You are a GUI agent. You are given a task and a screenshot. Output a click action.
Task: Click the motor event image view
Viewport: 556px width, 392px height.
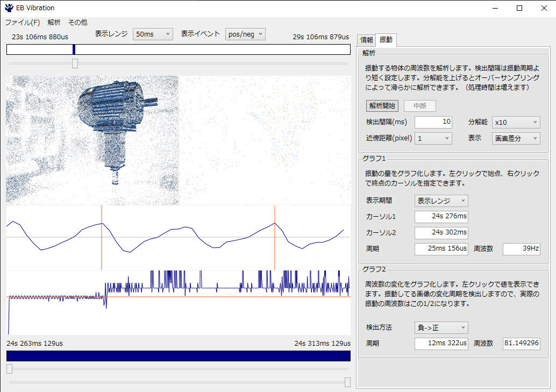point(92,140)
